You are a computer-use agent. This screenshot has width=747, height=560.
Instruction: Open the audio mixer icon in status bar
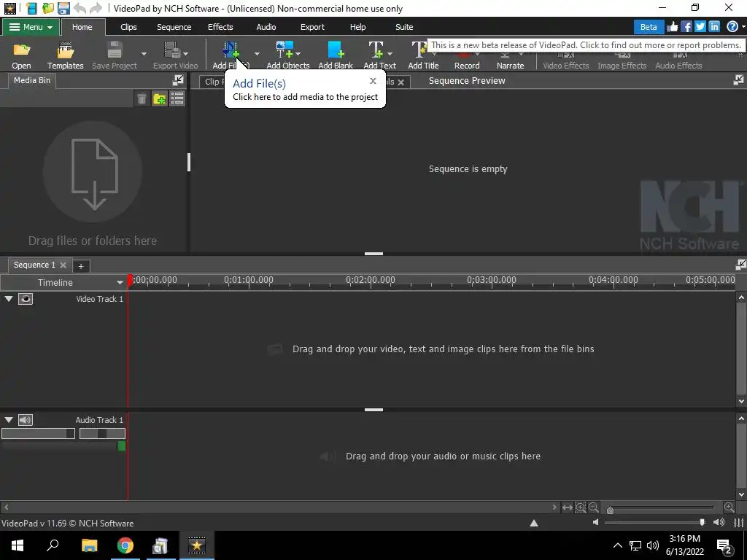[739, 522]
